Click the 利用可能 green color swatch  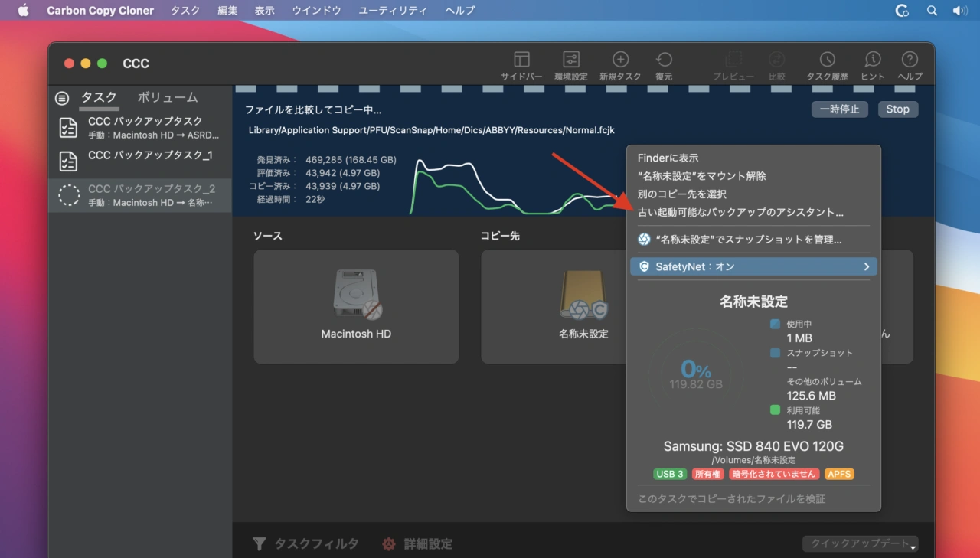coord(775,410)
